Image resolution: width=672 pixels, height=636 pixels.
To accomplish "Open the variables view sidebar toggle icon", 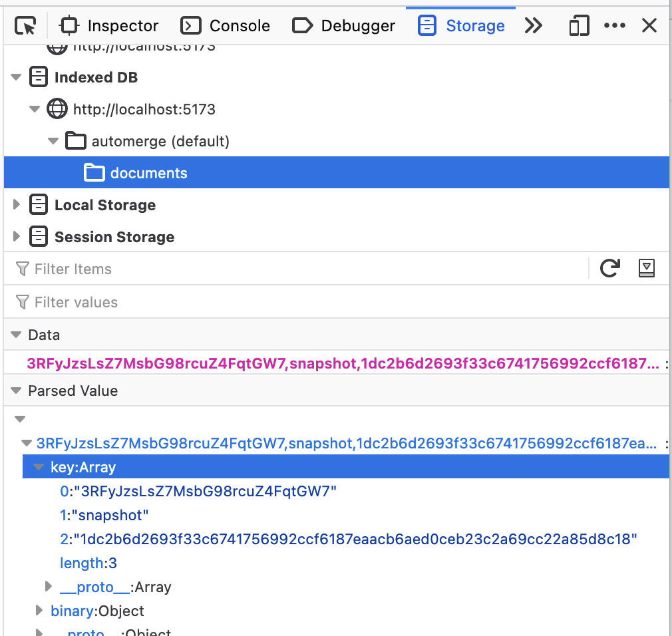I will (646, 268).
